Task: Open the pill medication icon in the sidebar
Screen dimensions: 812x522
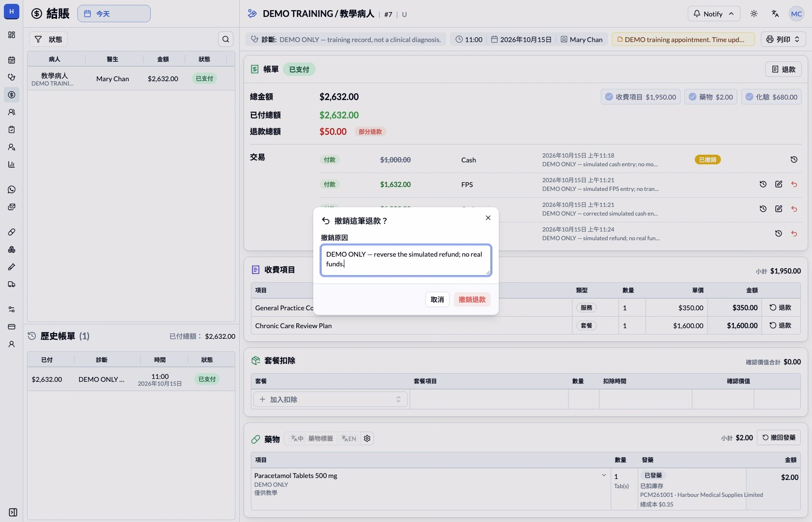Action: pos(12,232)
